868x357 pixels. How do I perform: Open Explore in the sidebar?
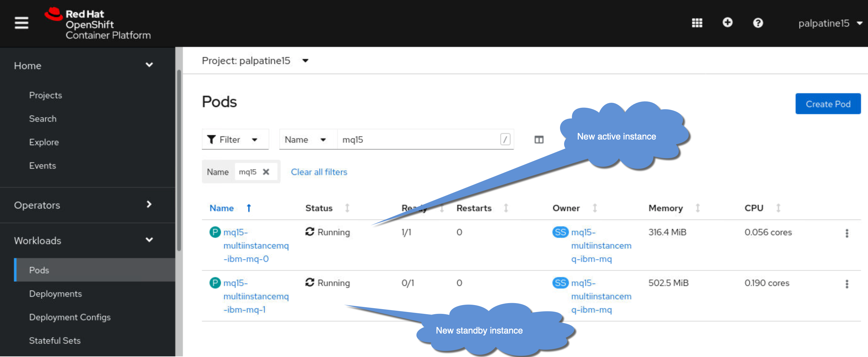click(44, 142)
